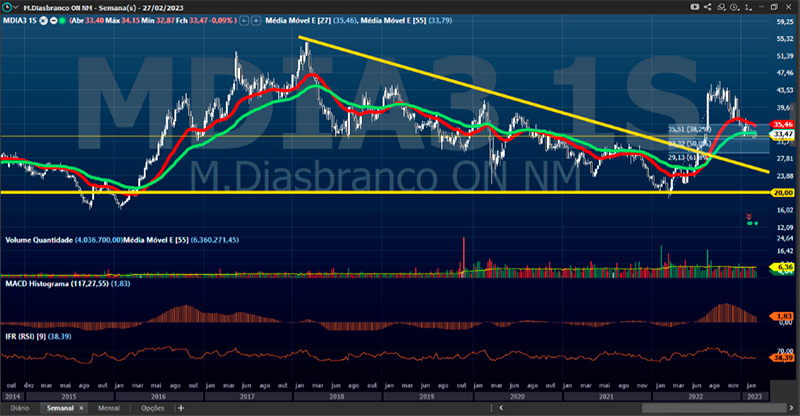Viewport: 800px width, 416px height.
Task: Click the 29,13 (61,8%) Fibonacci level label
Action: (689, 158)
